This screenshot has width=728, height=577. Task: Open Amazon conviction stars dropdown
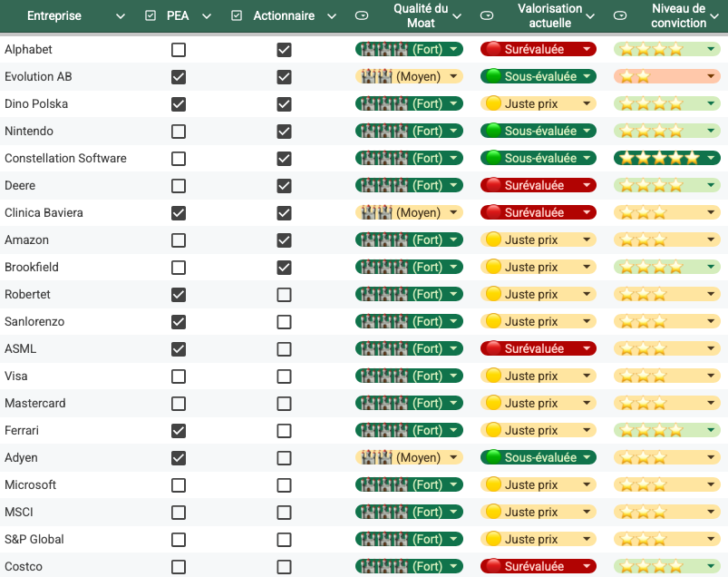666,240
